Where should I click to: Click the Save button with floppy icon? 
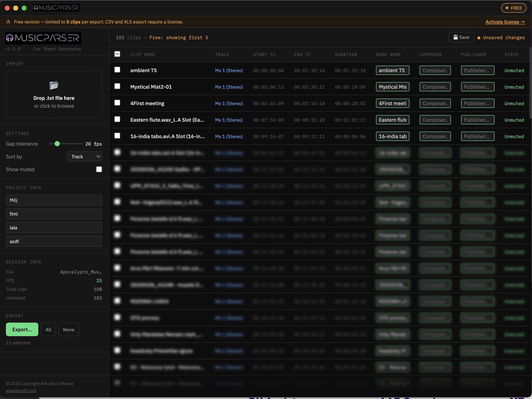click(461, 37)
